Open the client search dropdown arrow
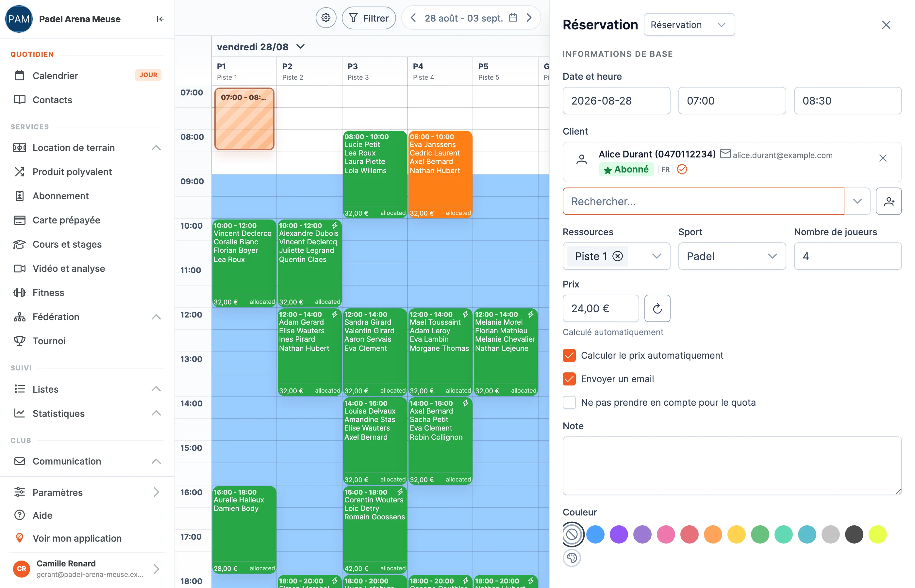The image size is (915, 588). pyautogui.click(x=857, y=201)
